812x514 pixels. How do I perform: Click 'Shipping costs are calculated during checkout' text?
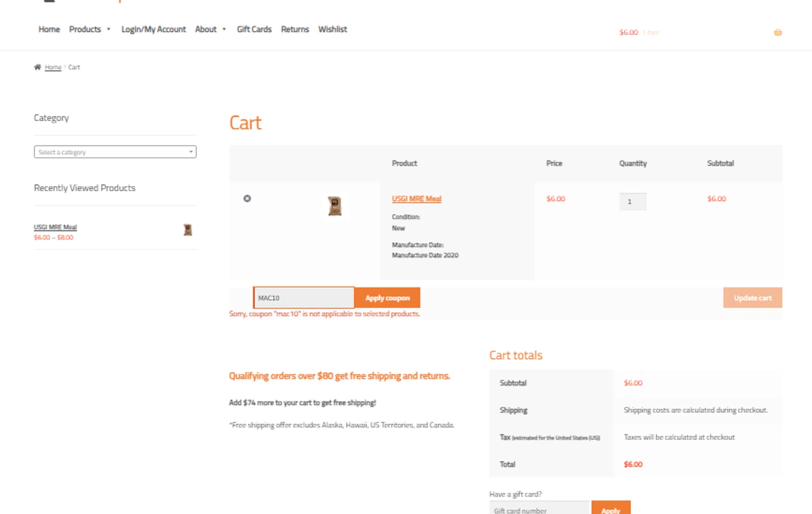[696, 410]
